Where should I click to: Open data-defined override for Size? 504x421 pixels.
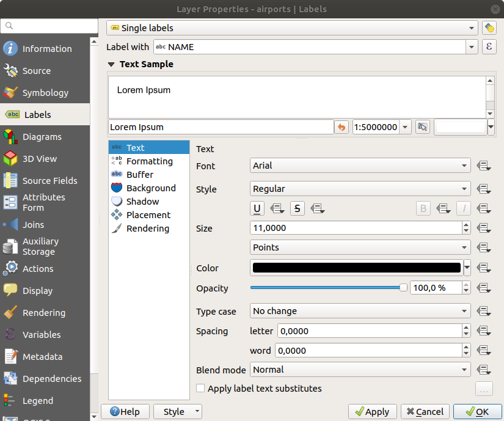tap(483, 228)
